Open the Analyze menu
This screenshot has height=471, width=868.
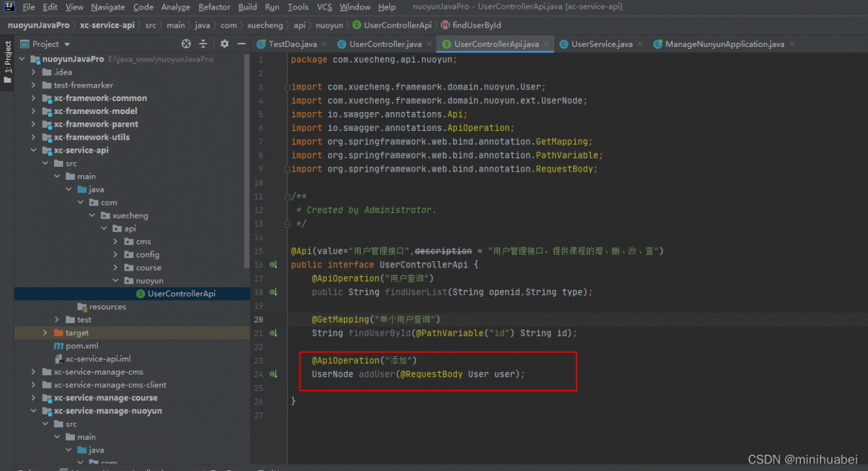(176, 7)
